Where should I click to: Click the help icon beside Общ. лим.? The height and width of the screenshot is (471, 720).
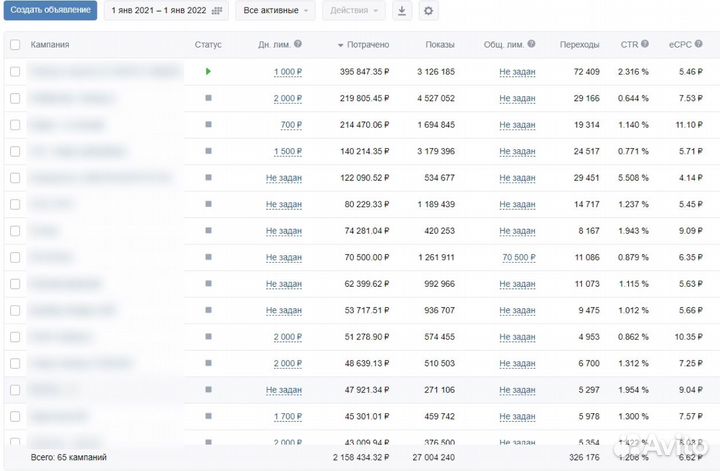coord(532,45)
